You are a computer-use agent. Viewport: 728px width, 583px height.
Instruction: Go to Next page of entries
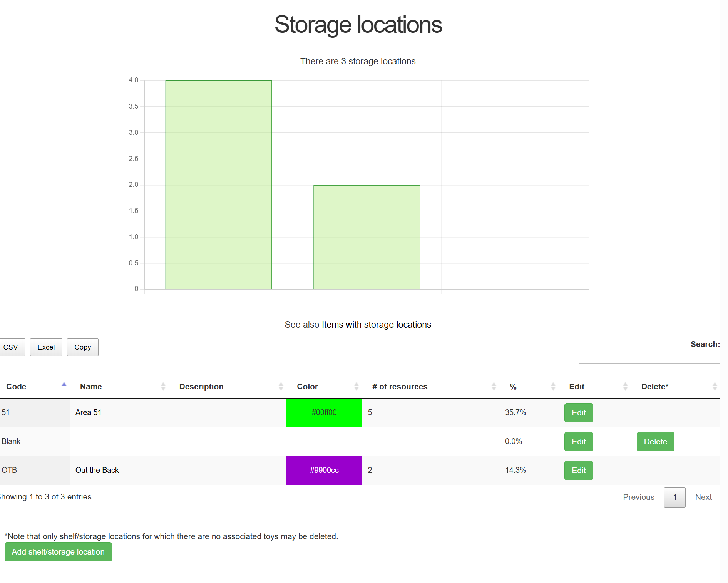(x=703, y=497)
